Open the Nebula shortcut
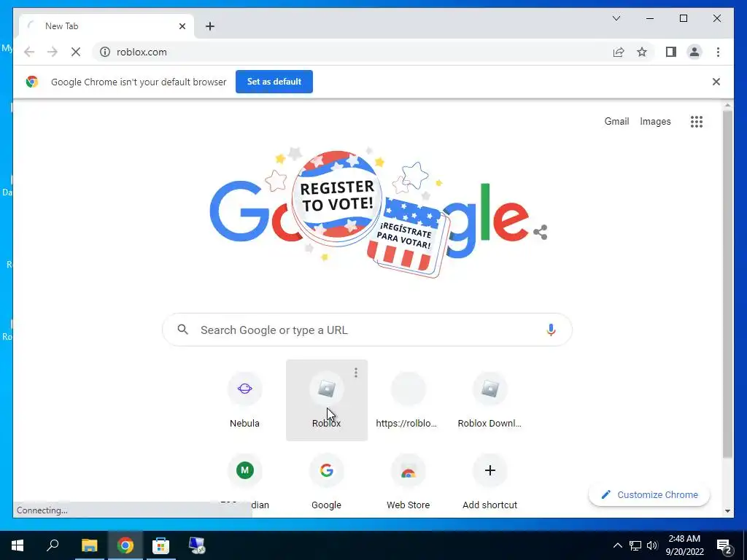747x560 pixels. (245, 400)
